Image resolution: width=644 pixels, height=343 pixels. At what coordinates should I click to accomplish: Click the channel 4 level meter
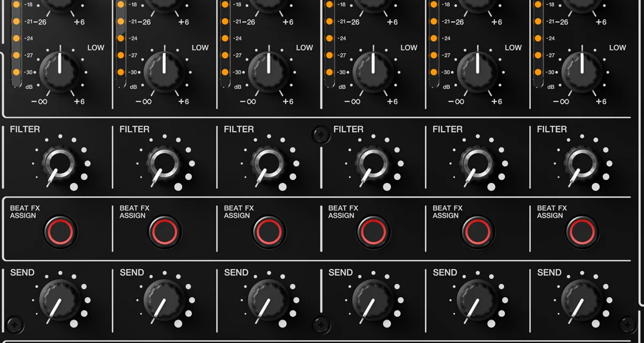point(329,43)
